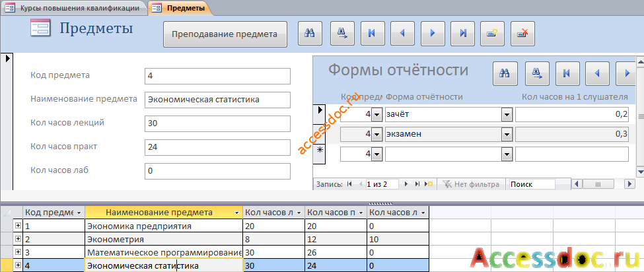644x272 pixels.
Task: Click find next in Формы отчётности subform
Action: coord(537,73)
